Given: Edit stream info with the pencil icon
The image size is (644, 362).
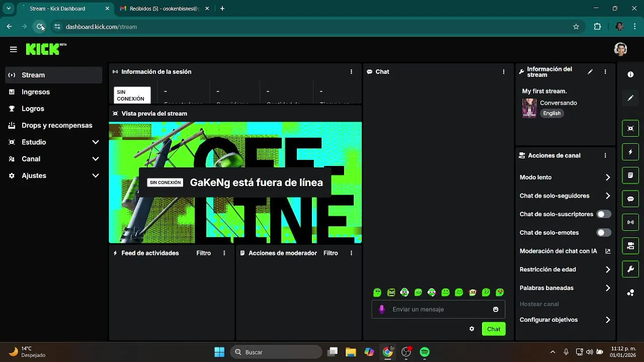Looking at the screenshot, I should [590, 72].
